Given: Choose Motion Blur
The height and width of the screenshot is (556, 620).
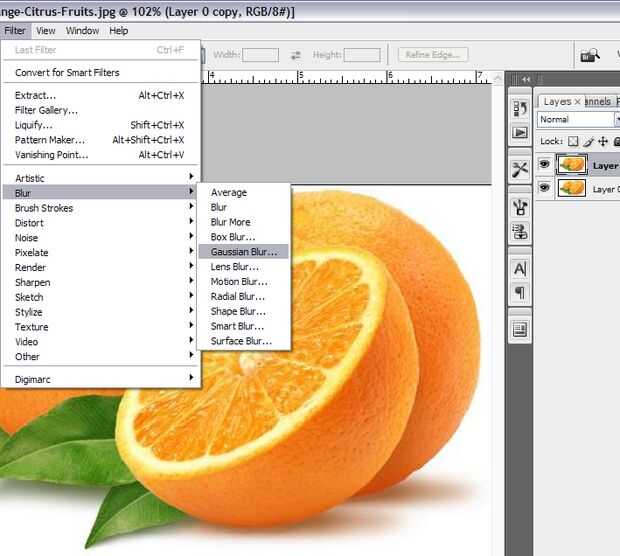Looking at the screenshot, I should (244, 282).
